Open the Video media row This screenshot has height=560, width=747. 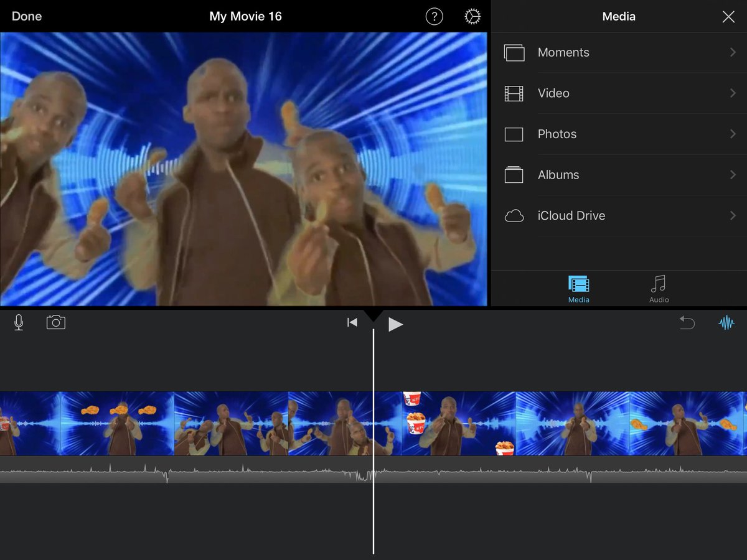pyautogui.click(x=619, y=93)
